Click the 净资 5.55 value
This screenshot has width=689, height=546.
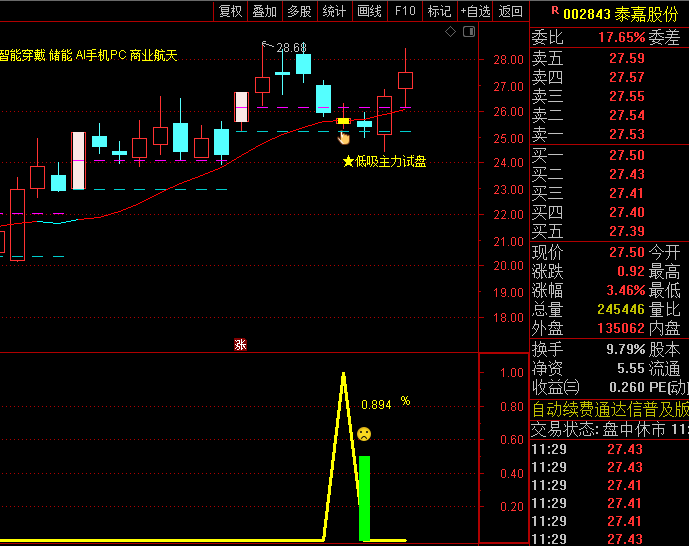point(631,368)
